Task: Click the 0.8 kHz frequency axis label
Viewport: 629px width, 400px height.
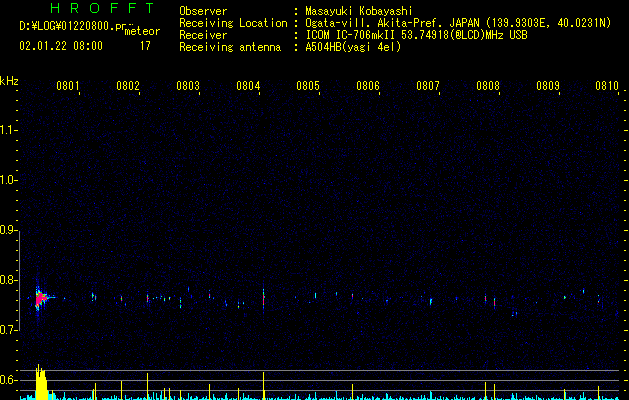Action: pyautogui.click(x=8, y=280)
